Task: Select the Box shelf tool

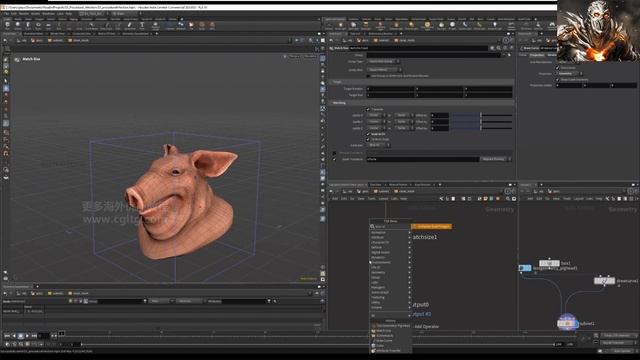Action: click(x=7, y=26)
